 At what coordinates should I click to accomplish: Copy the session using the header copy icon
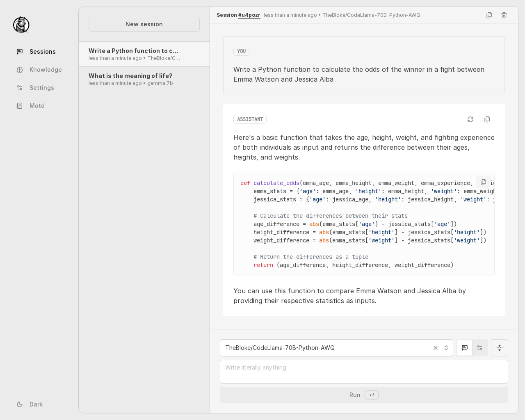[489, 15]
